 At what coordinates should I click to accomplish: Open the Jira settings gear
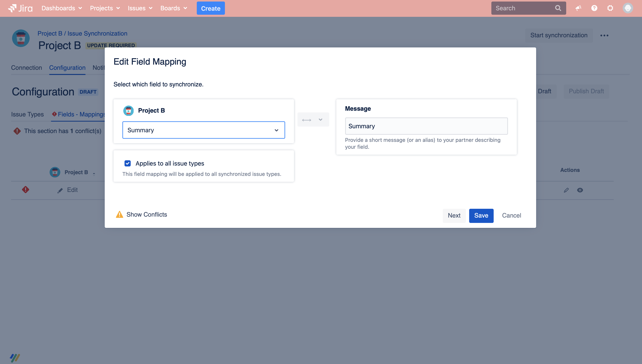tap(610, 8)
